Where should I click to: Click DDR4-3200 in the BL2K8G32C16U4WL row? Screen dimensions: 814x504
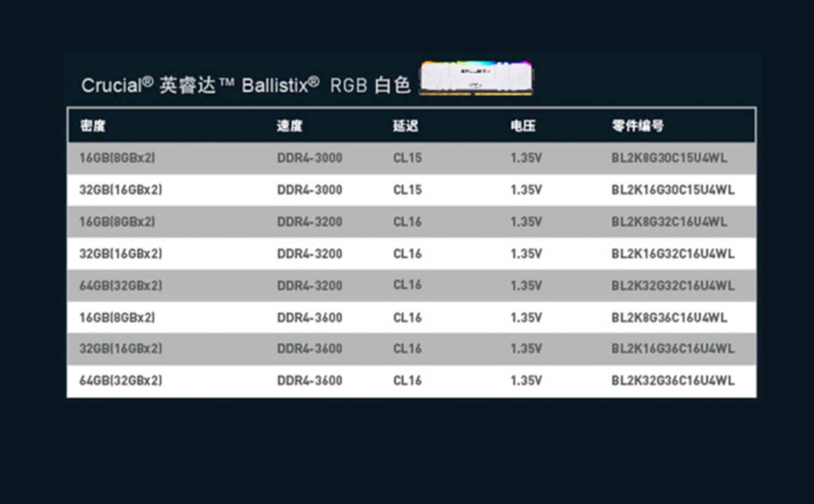click(x=309, y=222)
